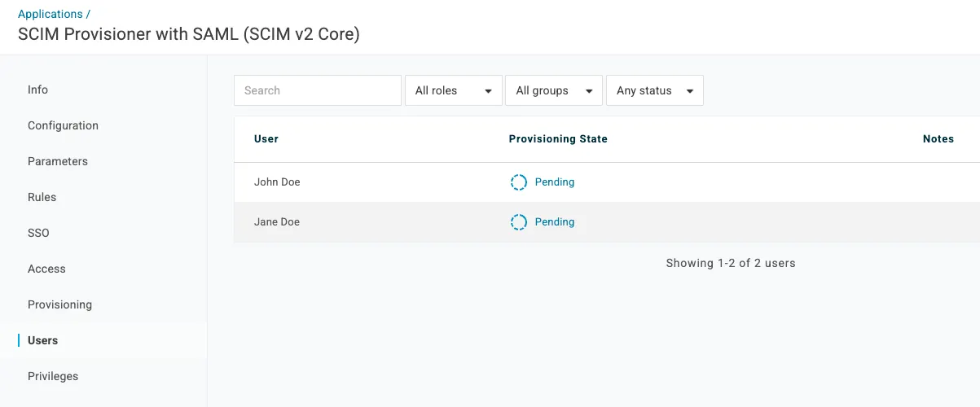Open the All groups filter dropdown
Image resolution: width=980 pixels, height=407 pixels.
coord(553,90)
